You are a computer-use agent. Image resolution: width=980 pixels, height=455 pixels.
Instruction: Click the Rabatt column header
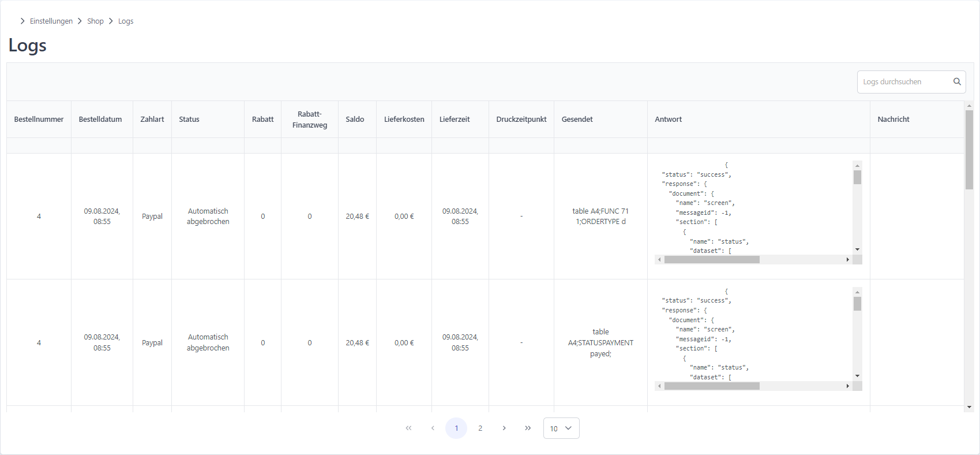(x=262, y=119)
